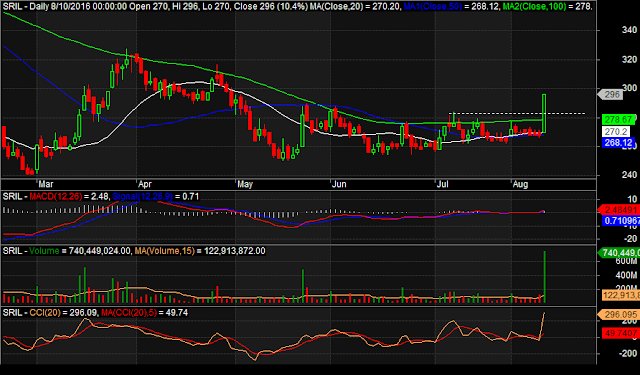Select the Aug label on the date axis

(520, 184)
